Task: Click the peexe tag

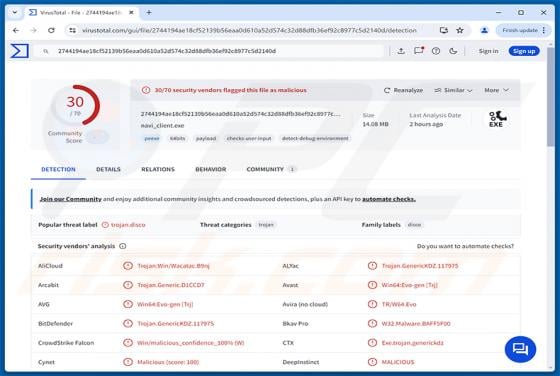Action: pyautogui.click(x=152, y=138)
